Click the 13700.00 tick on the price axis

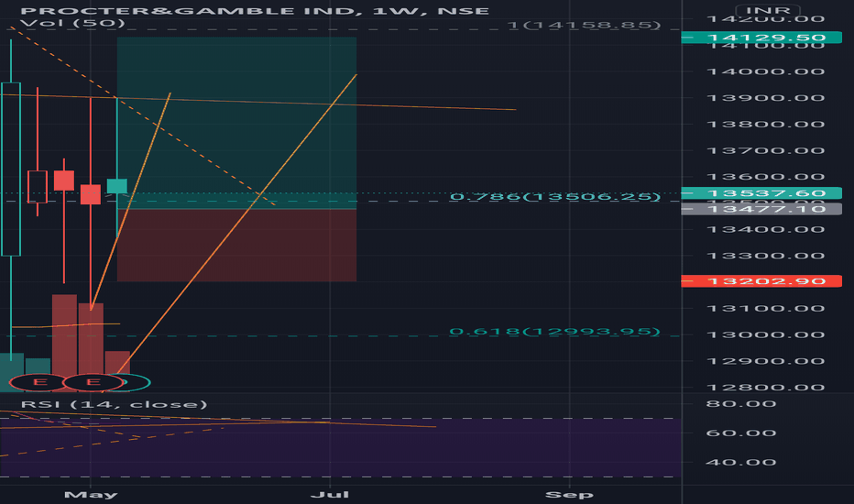(765, 150)
